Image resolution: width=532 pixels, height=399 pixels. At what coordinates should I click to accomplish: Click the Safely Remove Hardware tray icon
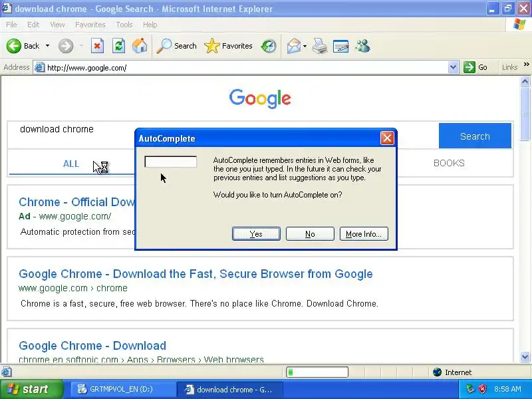[x=470, y=389]
